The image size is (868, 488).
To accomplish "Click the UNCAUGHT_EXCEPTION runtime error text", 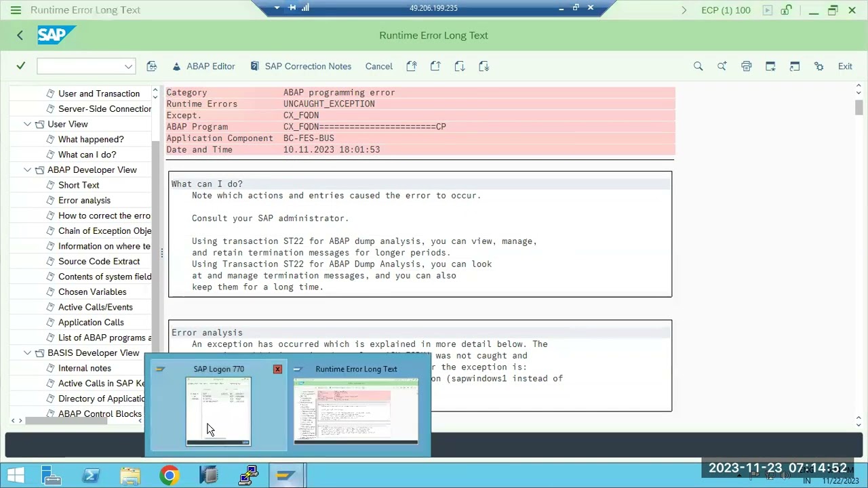I will [x=329, y=104].
